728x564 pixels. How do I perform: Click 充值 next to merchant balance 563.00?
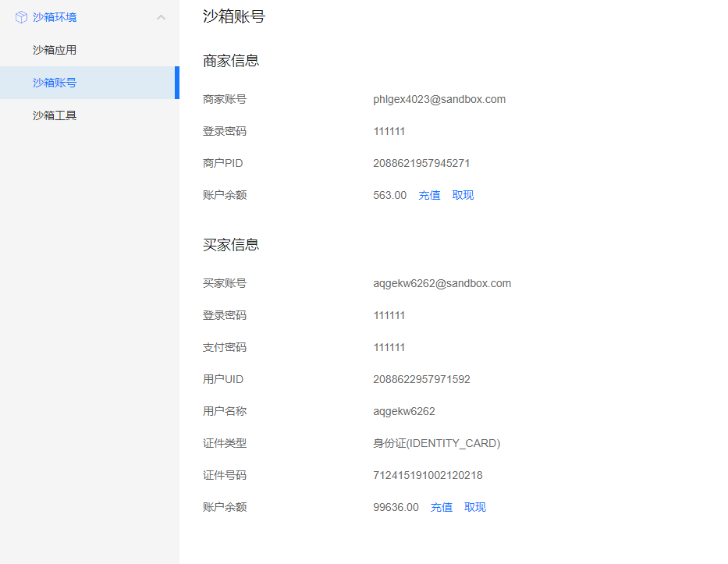pyautogui.click(x=429, y=196)
